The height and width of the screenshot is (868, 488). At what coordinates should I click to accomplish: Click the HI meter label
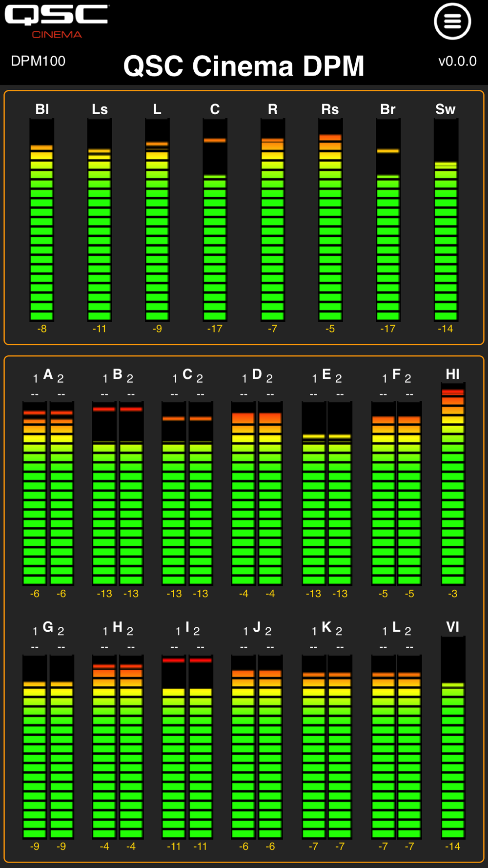453,374
